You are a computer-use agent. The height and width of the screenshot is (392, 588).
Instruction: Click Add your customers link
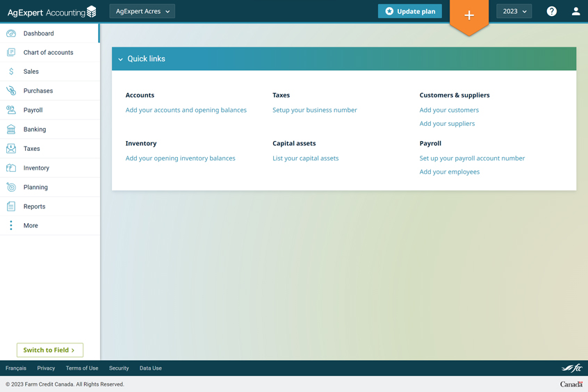point(449,110)
